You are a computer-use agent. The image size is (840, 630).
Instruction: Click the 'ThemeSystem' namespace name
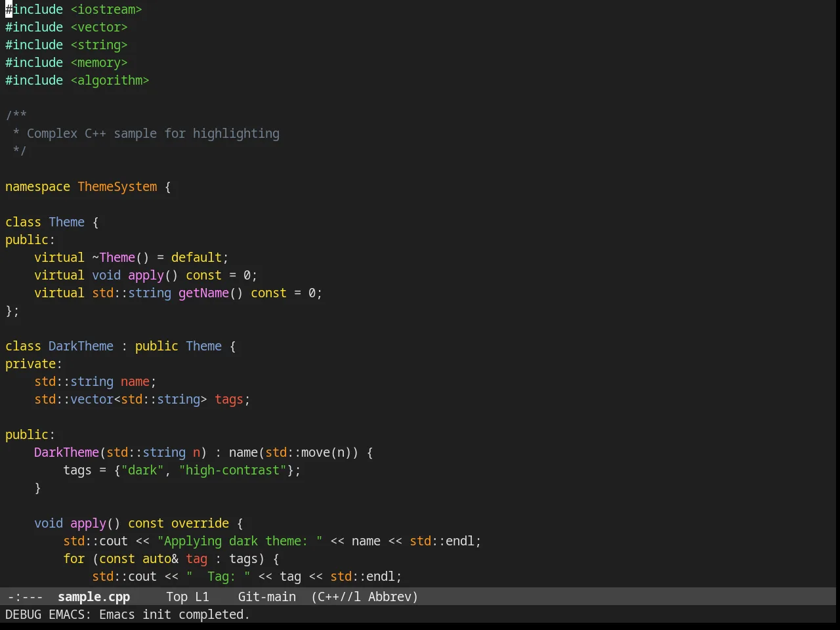pos(117,186)
